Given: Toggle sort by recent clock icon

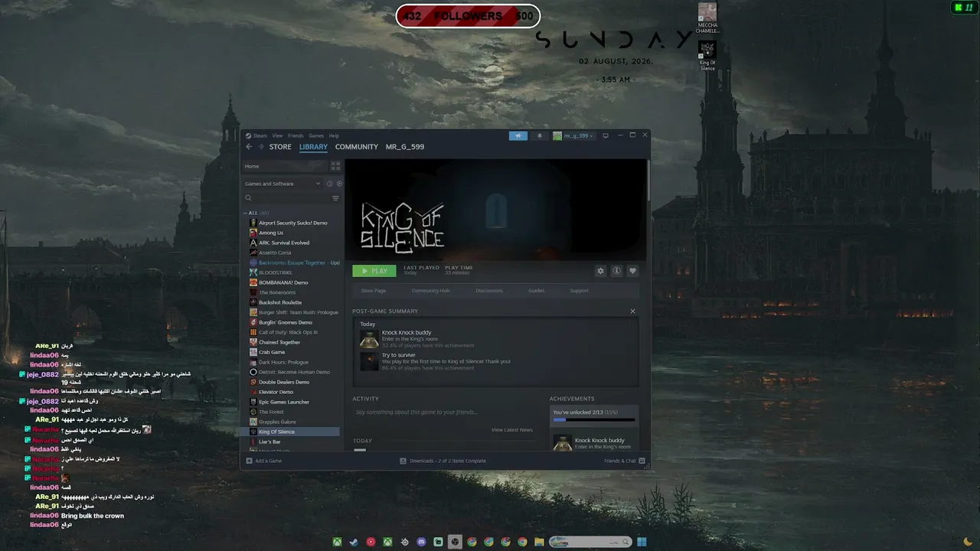Looking at the screenshot, I should (330, 184).
